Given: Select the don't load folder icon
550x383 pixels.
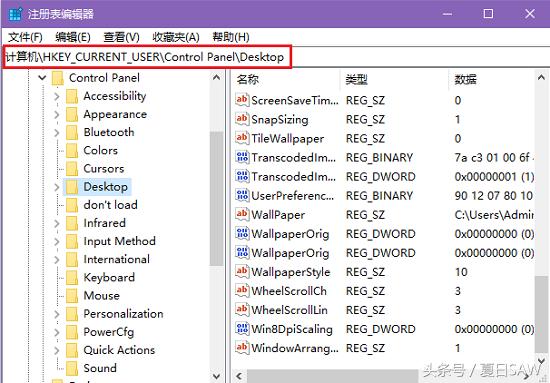Looking at the screenshot, I should pos(72,205).
